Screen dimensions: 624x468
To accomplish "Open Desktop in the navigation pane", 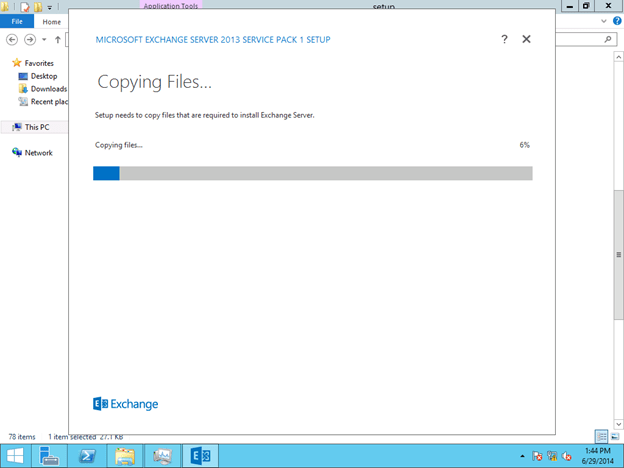I will [x=43, y=76].
